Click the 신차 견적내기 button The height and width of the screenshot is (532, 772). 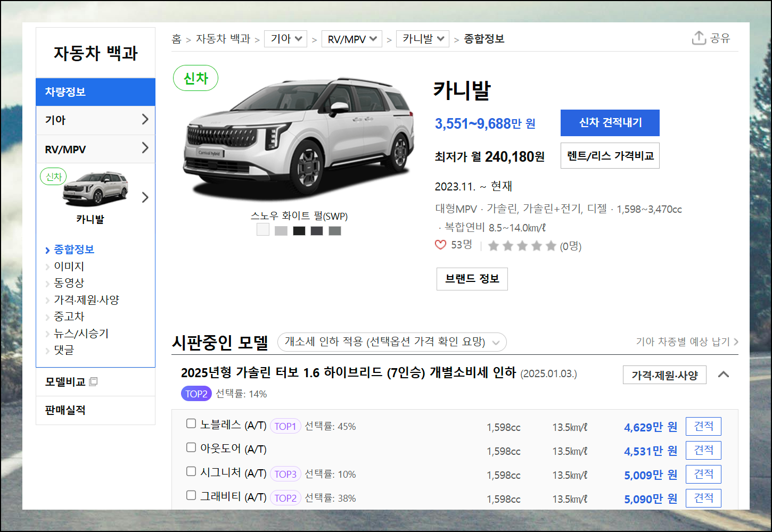click(x=610, y=123)
